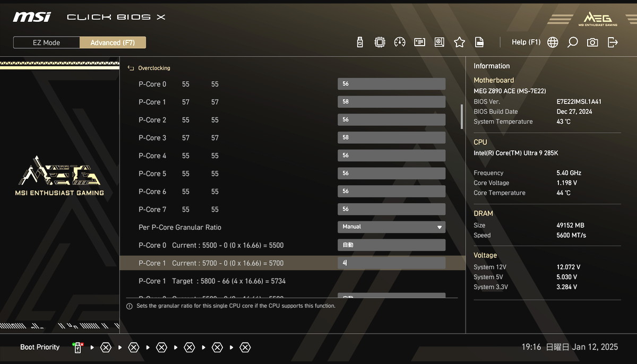
Task: Click the 'Motherboard' section heading
Action: (494, 81)
